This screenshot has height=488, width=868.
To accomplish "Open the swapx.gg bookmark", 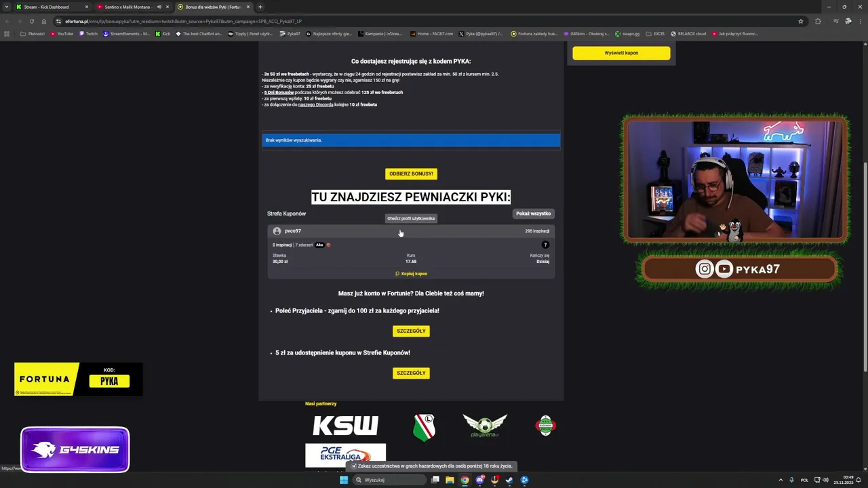I will click(627, 34).
